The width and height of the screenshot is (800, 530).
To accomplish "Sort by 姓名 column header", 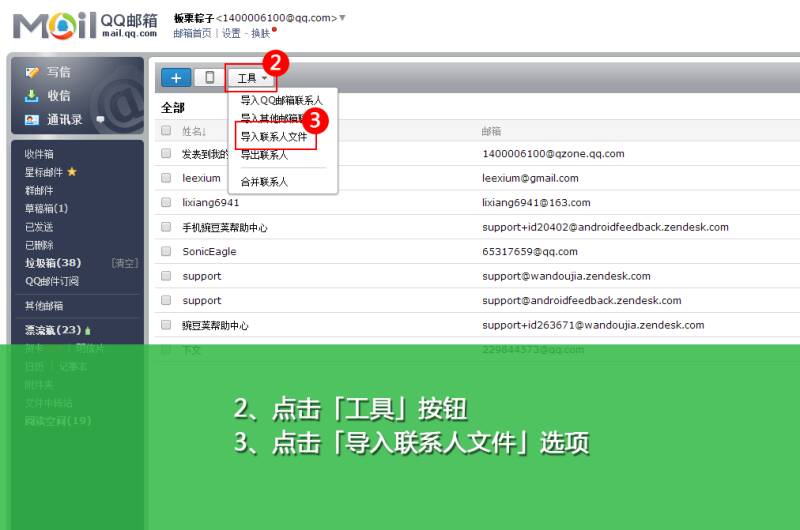I will click(194, 132).
